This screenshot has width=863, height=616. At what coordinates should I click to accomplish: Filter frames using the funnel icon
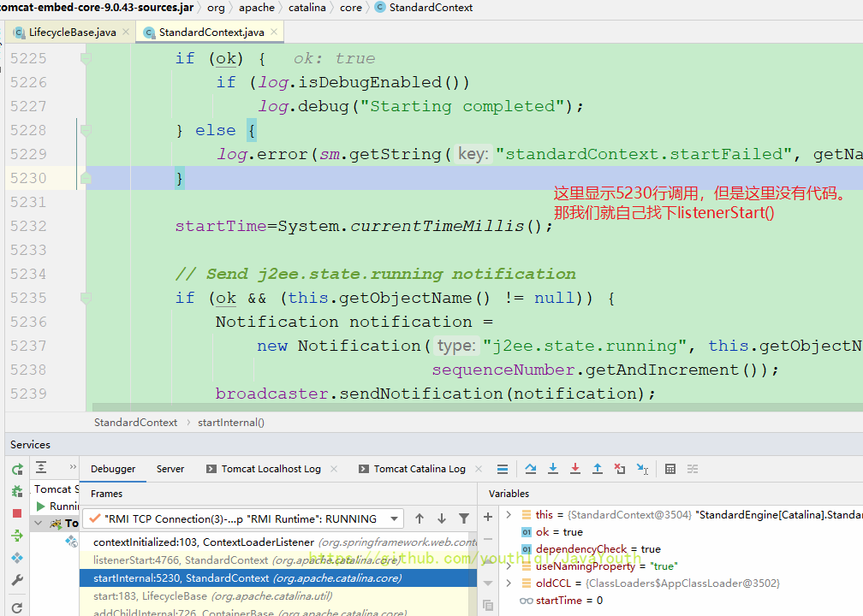[464, 518]
